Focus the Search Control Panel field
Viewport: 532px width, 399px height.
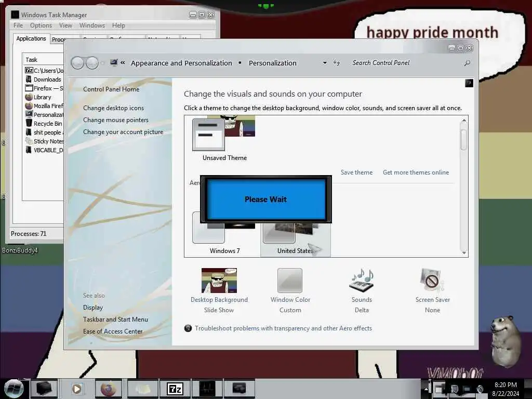point(405,63)
